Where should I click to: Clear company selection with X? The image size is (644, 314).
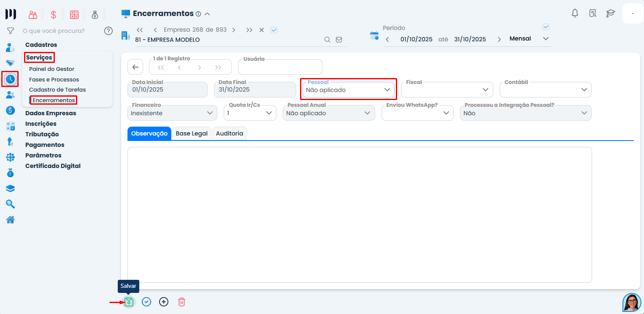(x=262, y=30)
